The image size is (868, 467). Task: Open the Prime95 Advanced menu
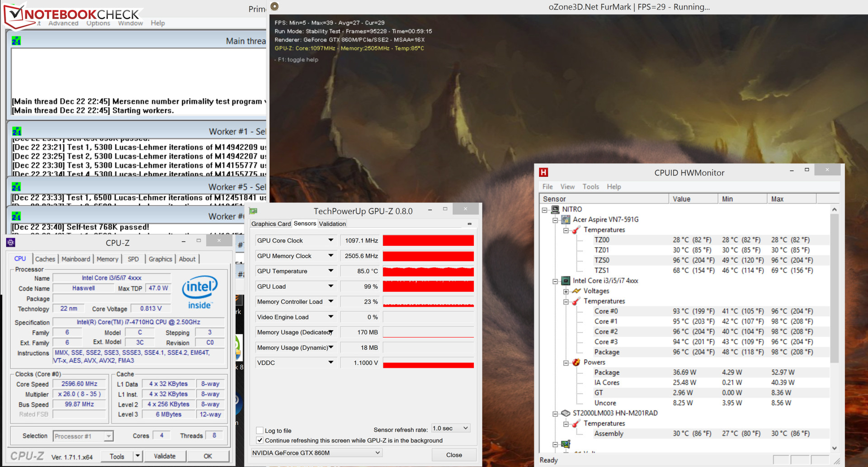(x=63, y=23)
